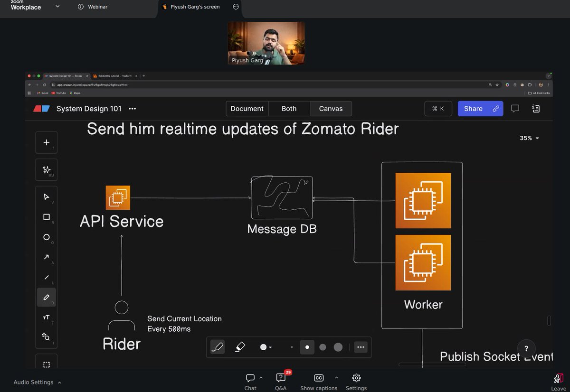Expand the Show captions options caret

(x=336, y=378)
